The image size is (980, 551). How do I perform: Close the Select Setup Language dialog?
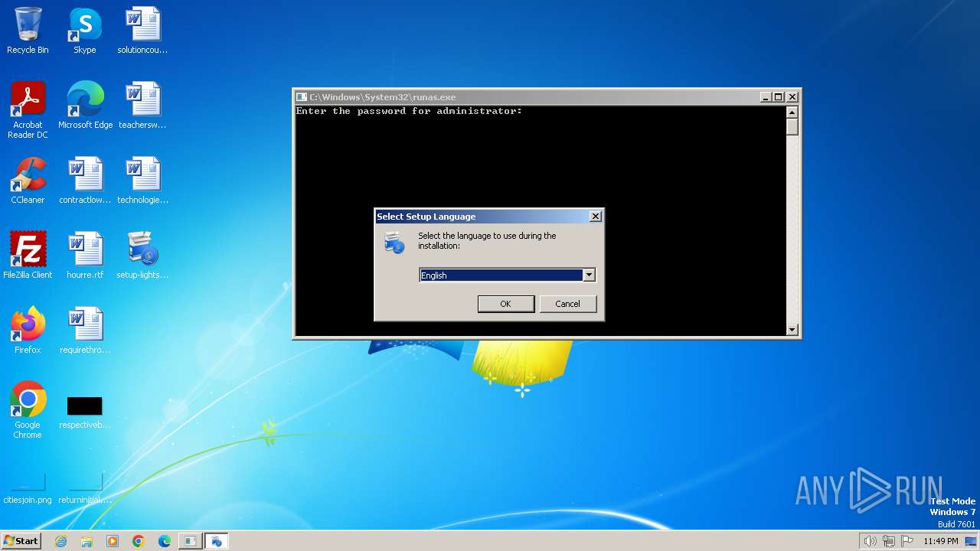coord(595,217)
